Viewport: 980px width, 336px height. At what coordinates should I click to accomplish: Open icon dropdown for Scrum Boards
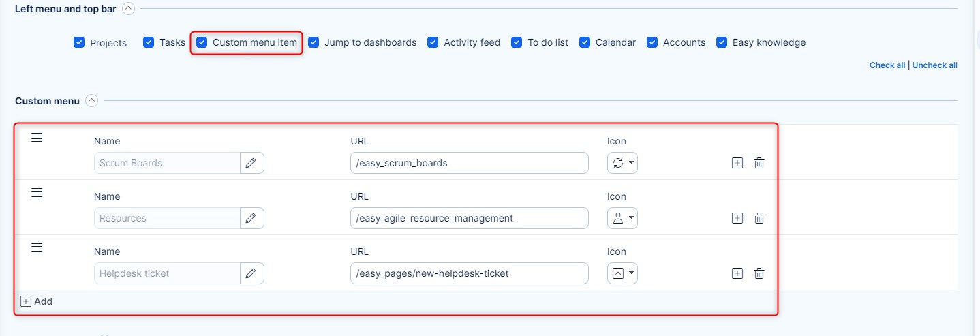click(x=622, y=163)
